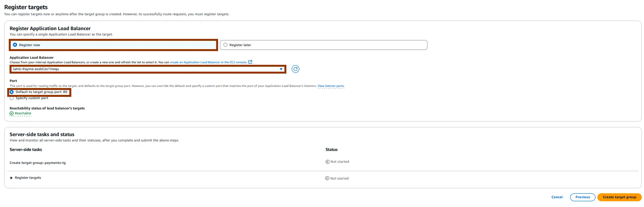Click the Create target group button
Image resolution: width=644 pixels, height=207 pixels.
(619, 197)
